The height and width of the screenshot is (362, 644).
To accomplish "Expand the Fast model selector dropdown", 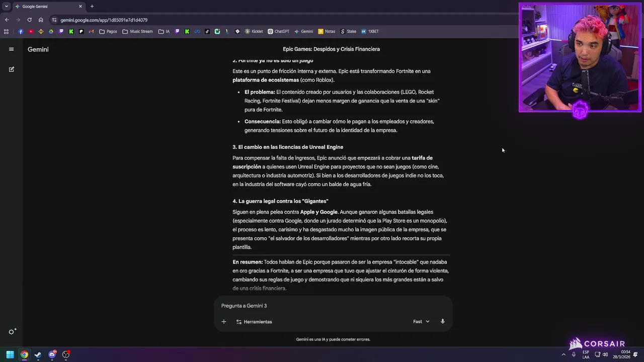I will (x=422, y=322).
